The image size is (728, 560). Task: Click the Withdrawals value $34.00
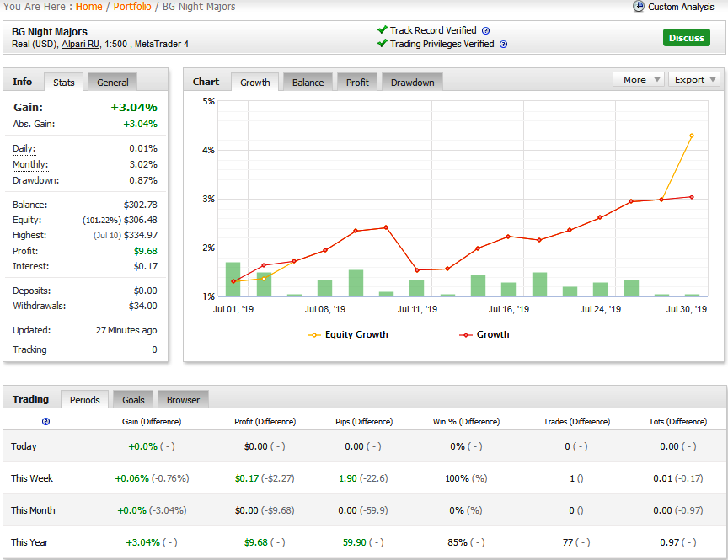143,306
